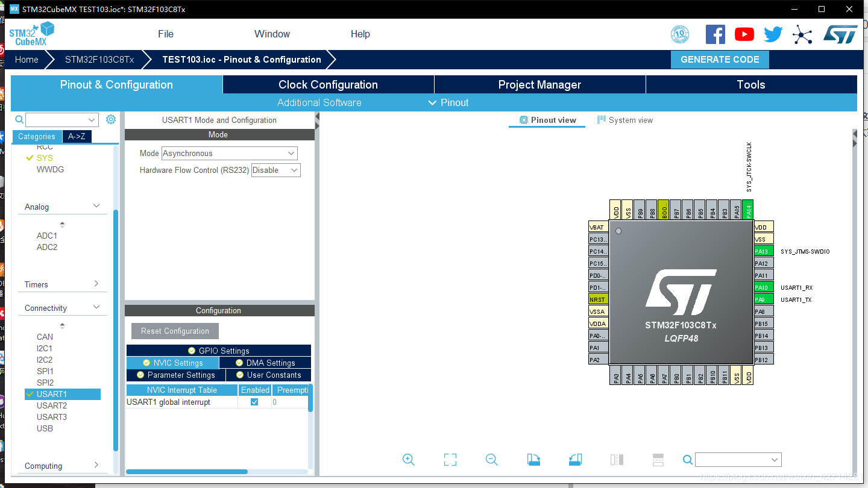
Task: Collapse the Analog category
Action: click(96, 206)
